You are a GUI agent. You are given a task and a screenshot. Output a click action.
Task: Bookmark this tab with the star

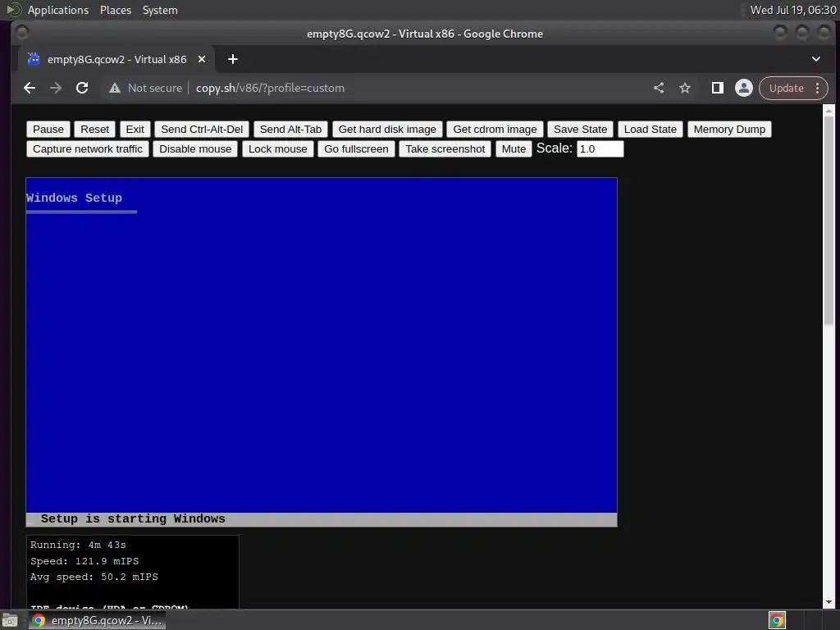pyautogui.click(x=685, y=88)
